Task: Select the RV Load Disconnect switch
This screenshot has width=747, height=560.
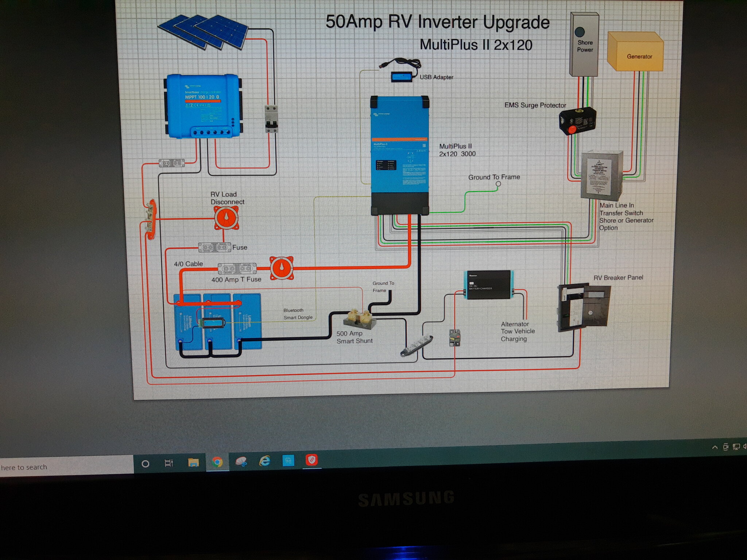Action: (226, 218)
